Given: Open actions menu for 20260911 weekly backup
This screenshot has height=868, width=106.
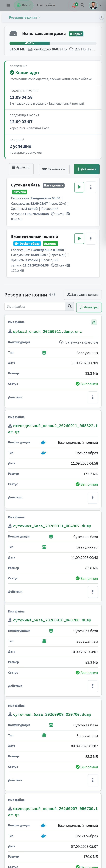Looking at the screenshot, I should 93,498.
